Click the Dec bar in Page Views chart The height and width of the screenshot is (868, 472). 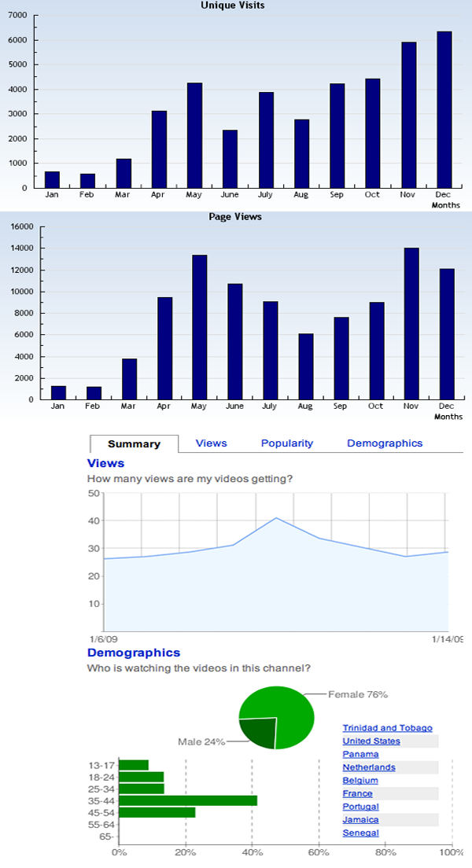447,334
